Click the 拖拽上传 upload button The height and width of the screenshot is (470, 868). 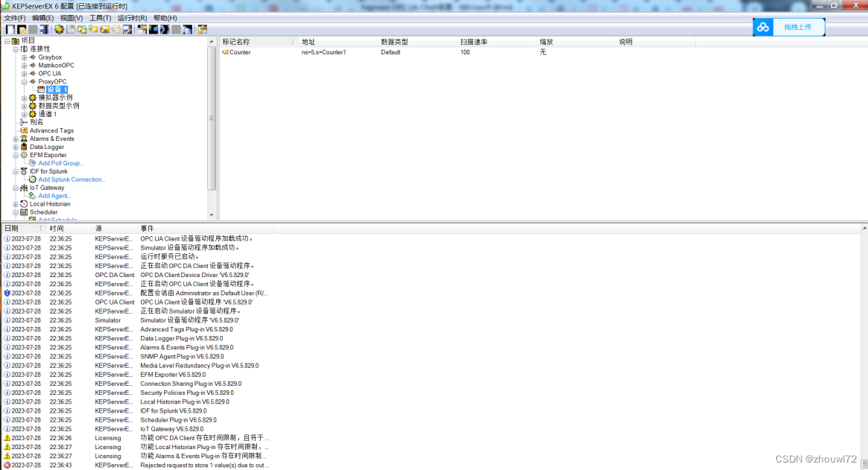(x=799, y=26)
